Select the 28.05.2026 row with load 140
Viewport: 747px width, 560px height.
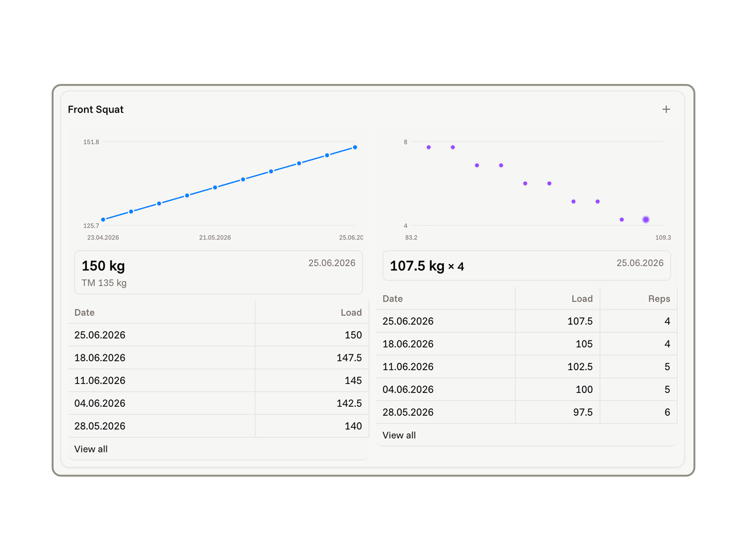tap(218, 426)
